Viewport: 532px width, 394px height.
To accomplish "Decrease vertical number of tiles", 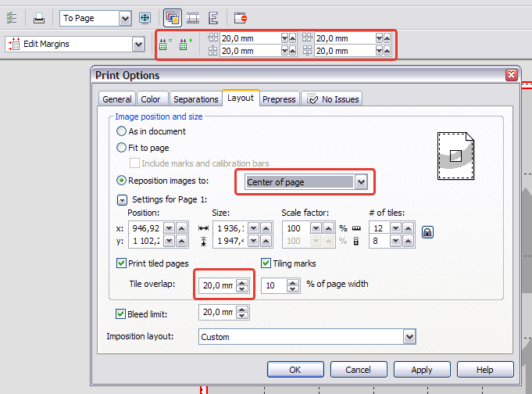I will 395,241.
